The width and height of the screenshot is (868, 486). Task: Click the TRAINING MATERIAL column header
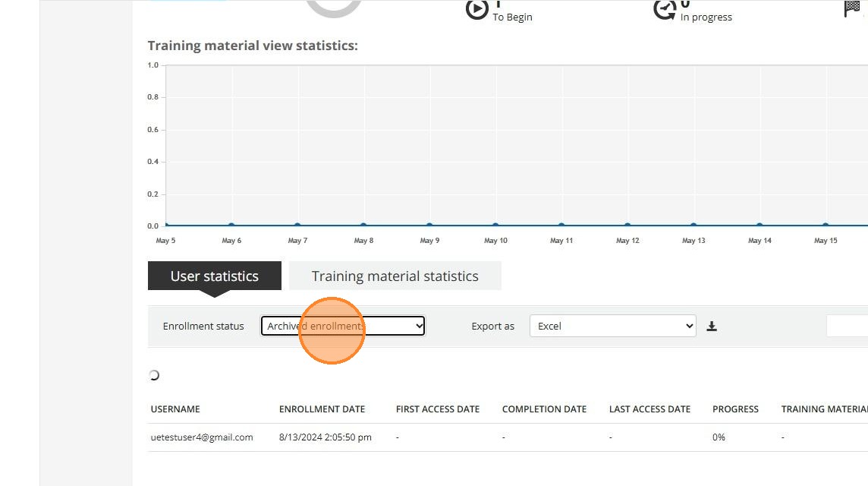[x=824, y=409]
